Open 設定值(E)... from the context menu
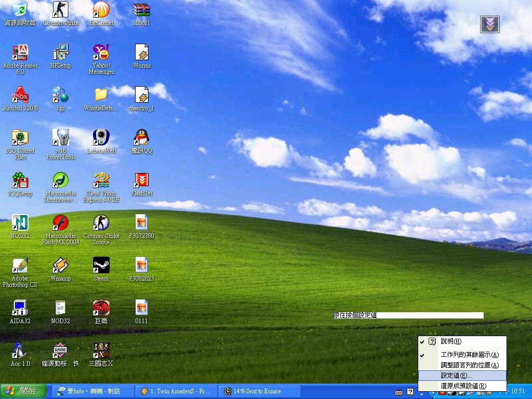This screenshot has height=399, width=532. pyautogui.click(x=462, y=376)
